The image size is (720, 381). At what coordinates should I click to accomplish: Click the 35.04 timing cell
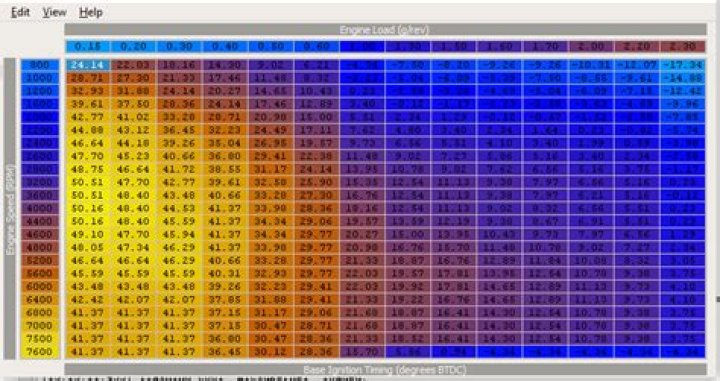tap(225, 143)
